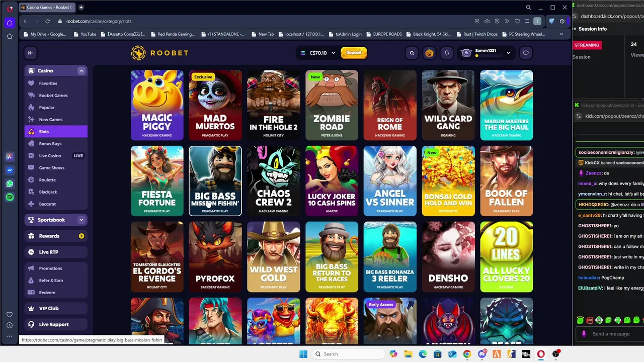Open Rust Twitch Drops bookmark
The height and width of the screenshot is (362, 644).
tap(477, 34)
